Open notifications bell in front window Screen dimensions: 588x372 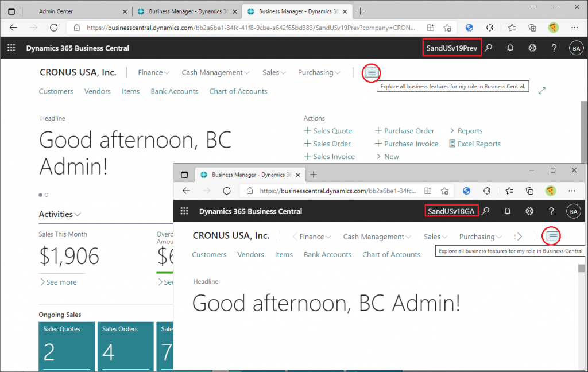[508, 211]
